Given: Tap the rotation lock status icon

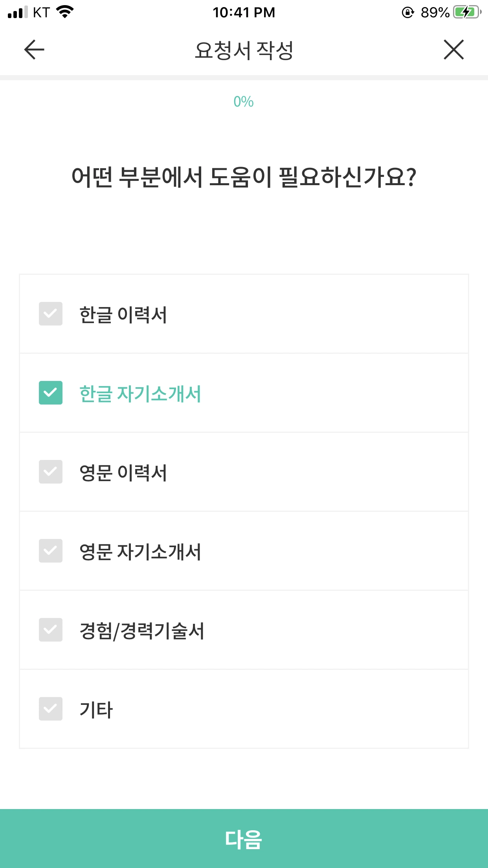Looking at the screenshot, I should pyautogui.click(x=408, y=13).
